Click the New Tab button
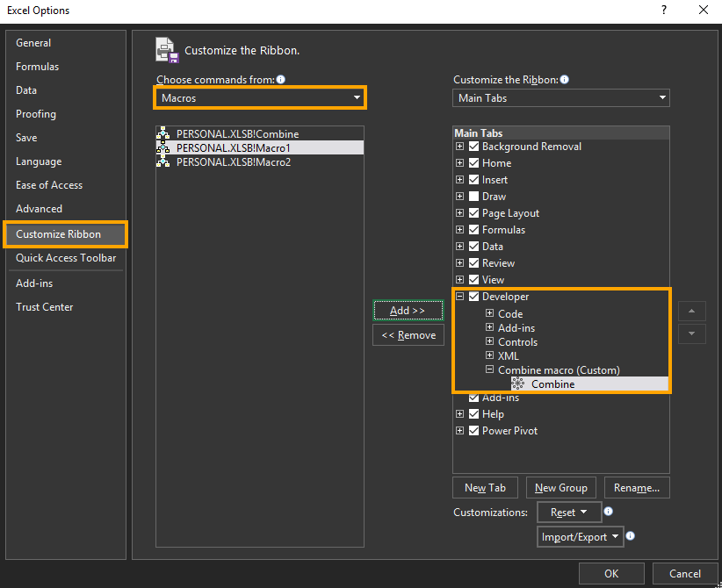This screenshot has width=722, height=588. 486,488
